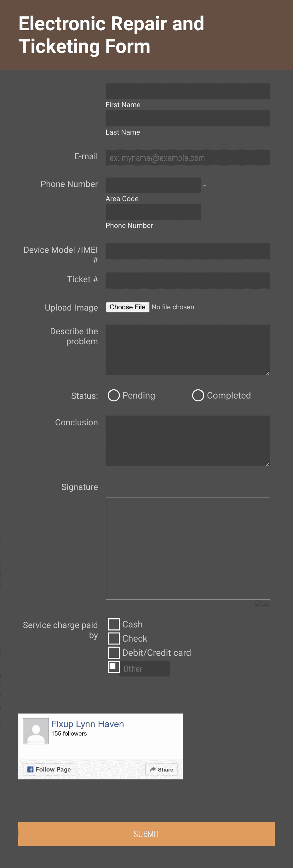Toggle the Other payment checkbox

pos(113,667)
